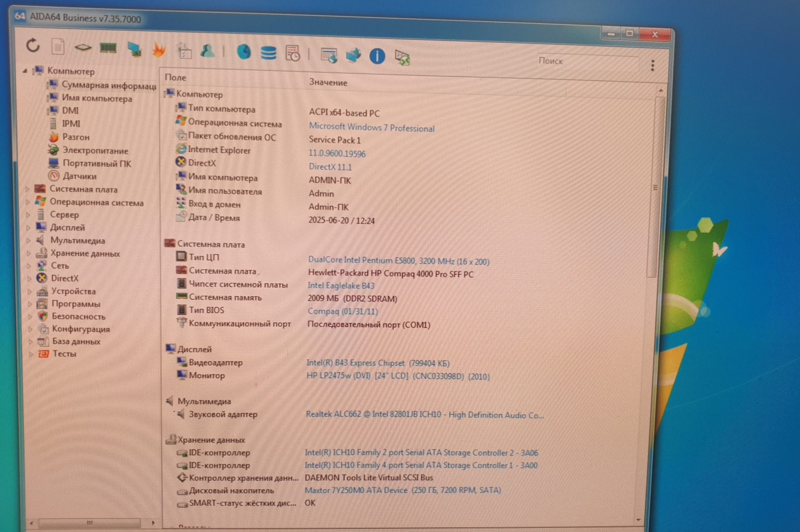
Task: Open Intel Eaglelake B43 chipset link
Action: point(341,286)
